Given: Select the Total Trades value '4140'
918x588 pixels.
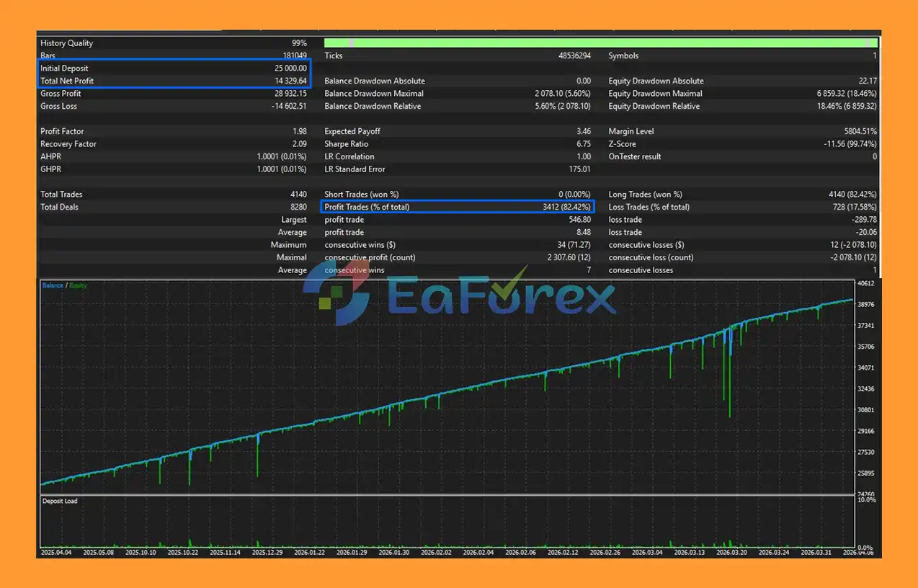Looking at the screenshot, I should [x=298, y=195].
